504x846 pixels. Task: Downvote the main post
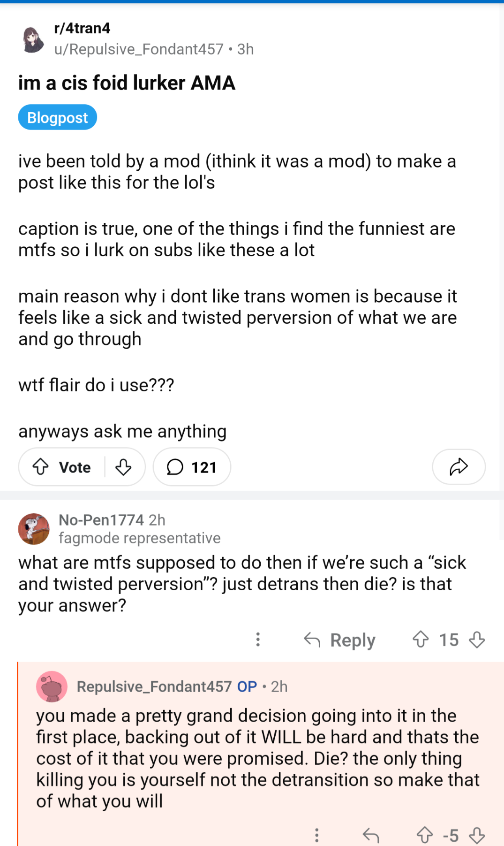click(123, 466)
